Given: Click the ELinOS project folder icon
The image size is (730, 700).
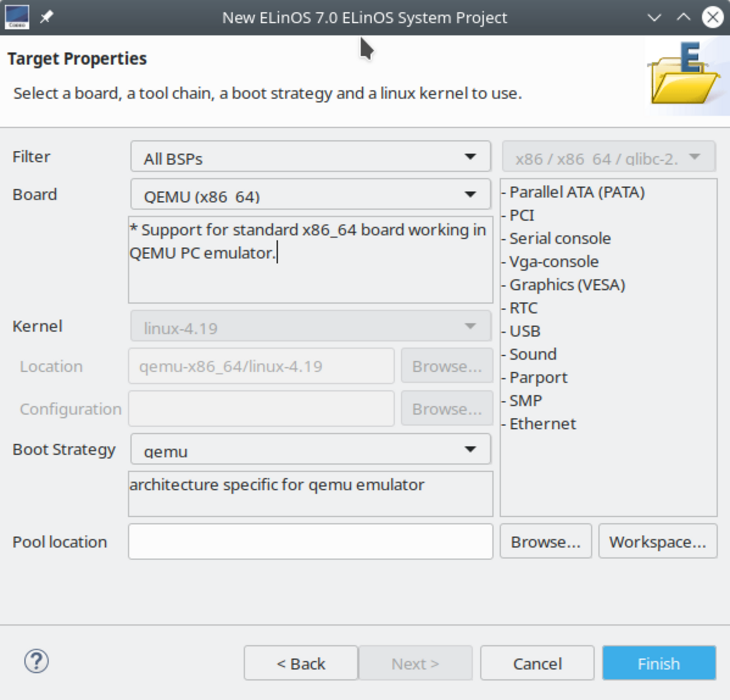Looking at the screenshot, I should (x=683, y=76).
